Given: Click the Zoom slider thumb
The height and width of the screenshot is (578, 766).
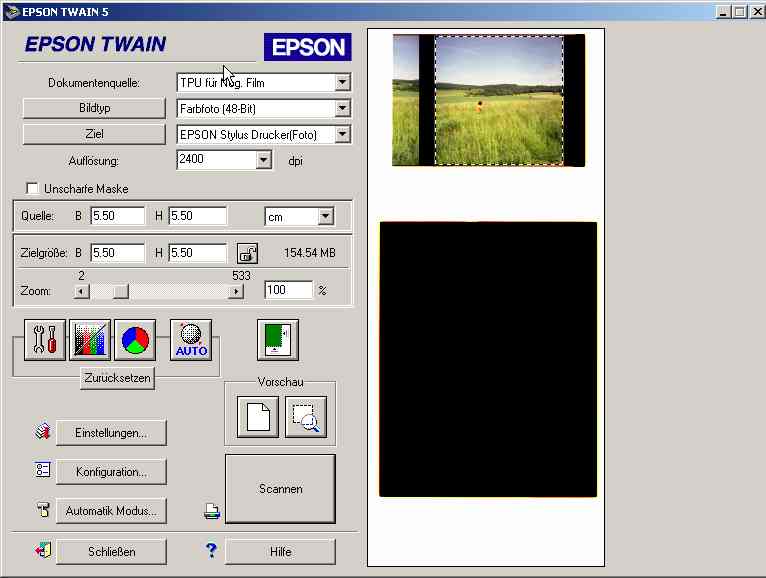Looking at the screenshot, I should (121, 291).
